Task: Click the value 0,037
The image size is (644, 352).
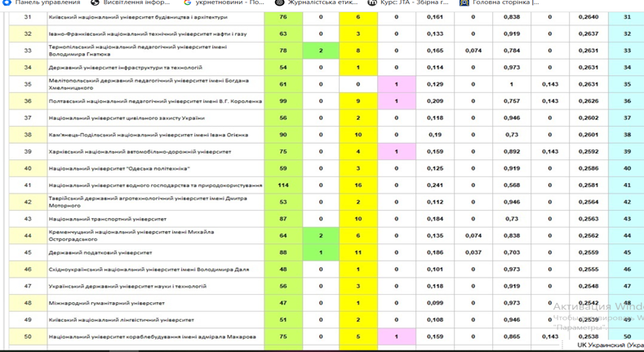Action: pyautogui.click(x=473, y=252)
